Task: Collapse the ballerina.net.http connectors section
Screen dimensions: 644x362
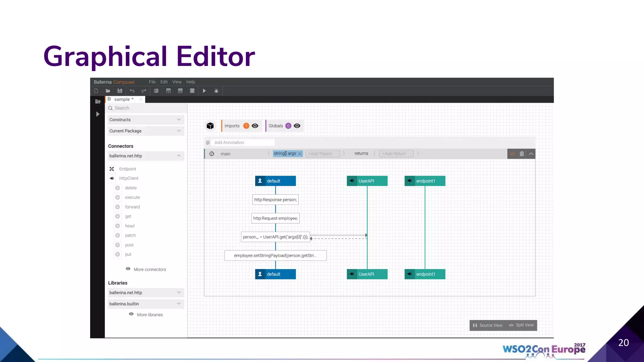Action: tap(146, 156)
